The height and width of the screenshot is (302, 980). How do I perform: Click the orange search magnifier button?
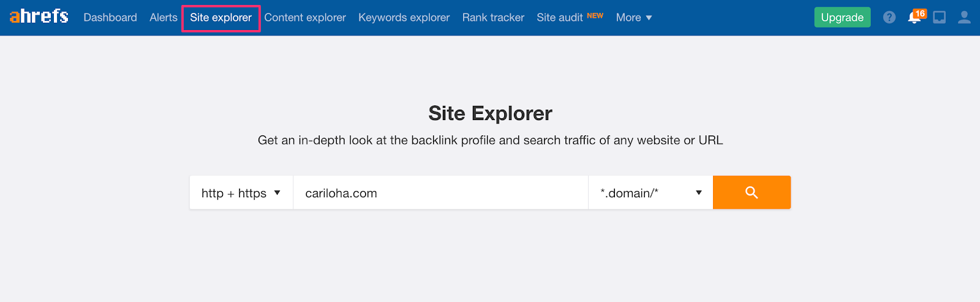click(x=752, y=192)
